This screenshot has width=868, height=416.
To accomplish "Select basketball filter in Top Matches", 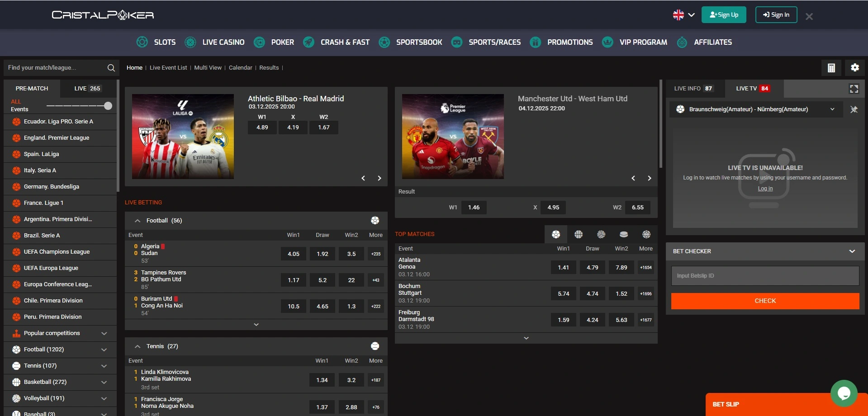I will 579,234.
